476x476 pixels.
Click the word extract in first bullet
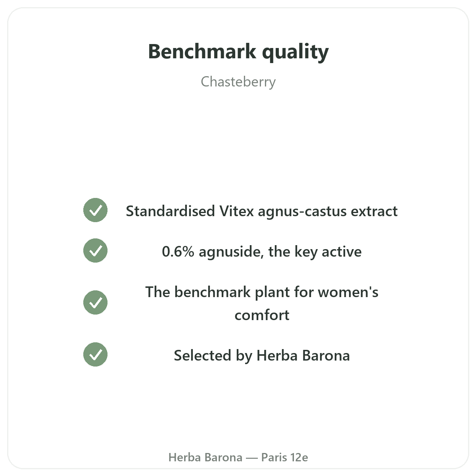point(374,211)
